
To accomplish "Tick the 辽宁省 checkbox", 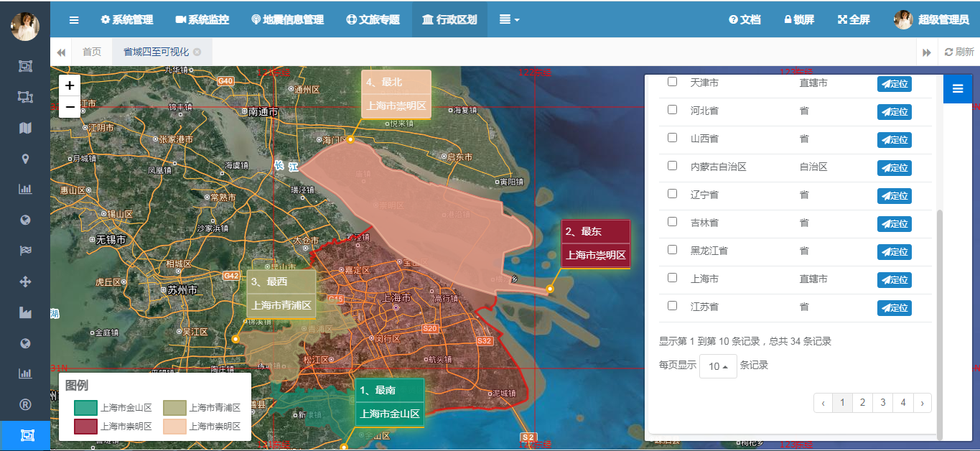I will (x=672, y=194).
